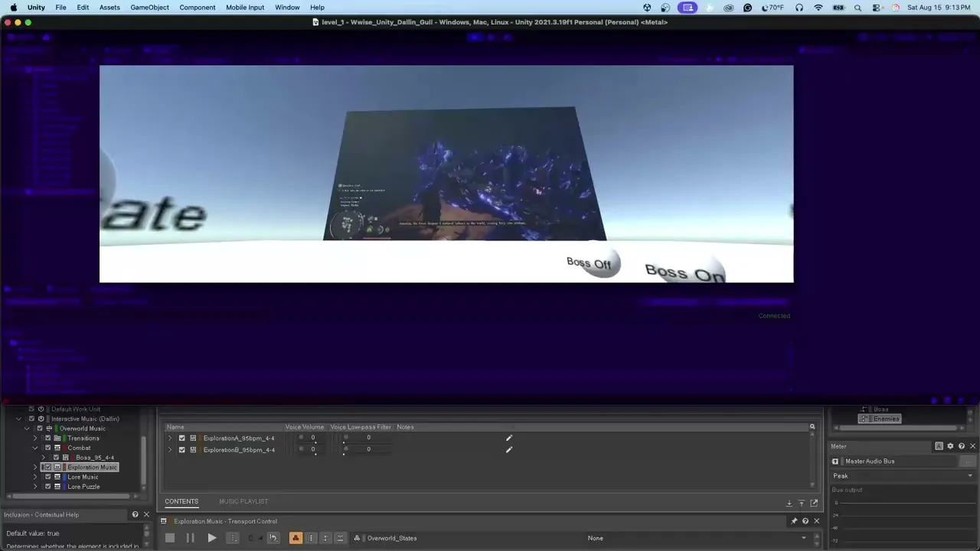This screenshot has height=551, width=980.
Task: Click the dotted options button beside Play
Action: 234,538
